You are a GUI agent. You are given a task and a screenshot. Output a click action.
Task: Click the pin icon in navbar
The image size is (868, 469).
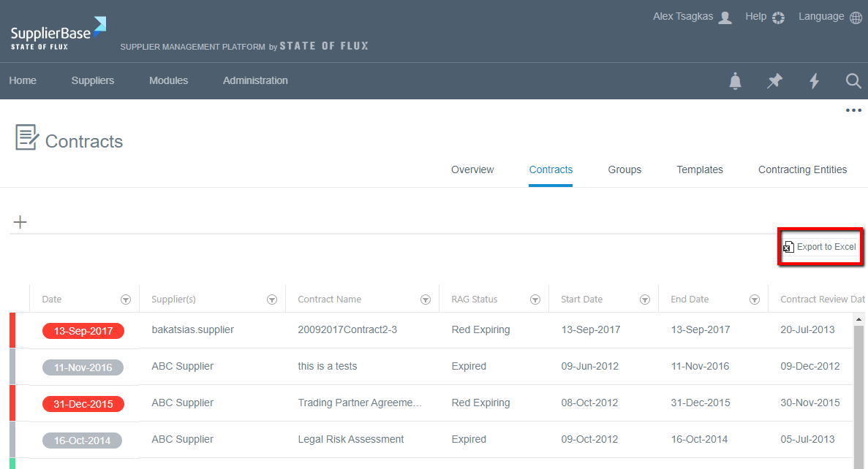[774, 81]
